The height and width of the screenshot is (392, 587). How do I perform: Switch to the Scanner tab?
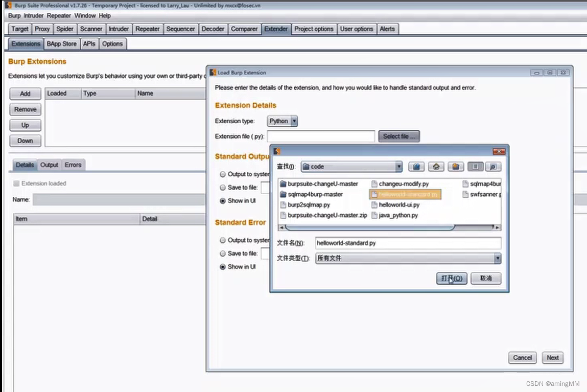click(x=91, y=29)
